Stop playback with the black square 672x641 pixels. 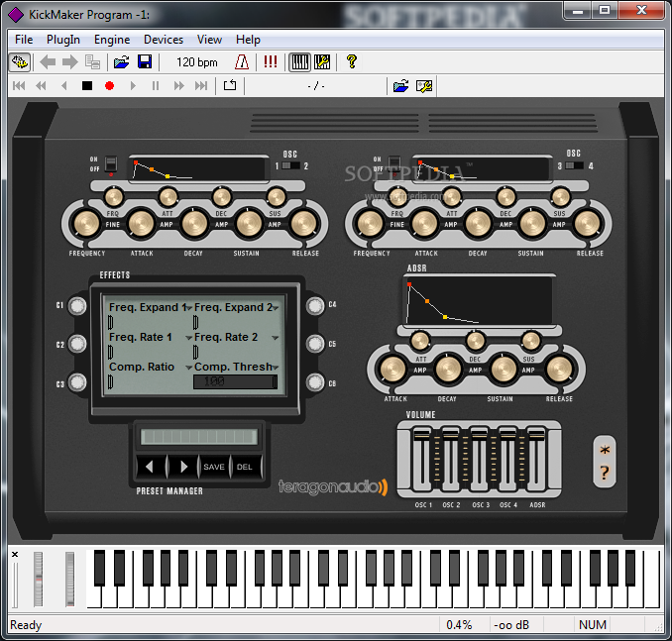point(87,86)
